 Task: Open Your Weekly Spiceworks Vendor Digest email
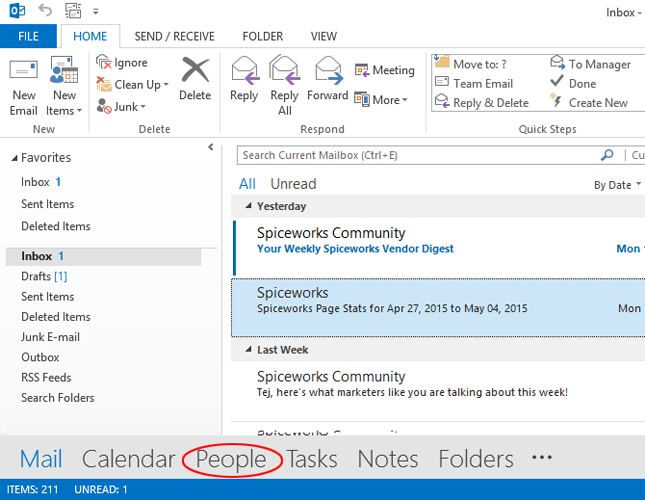439,247
